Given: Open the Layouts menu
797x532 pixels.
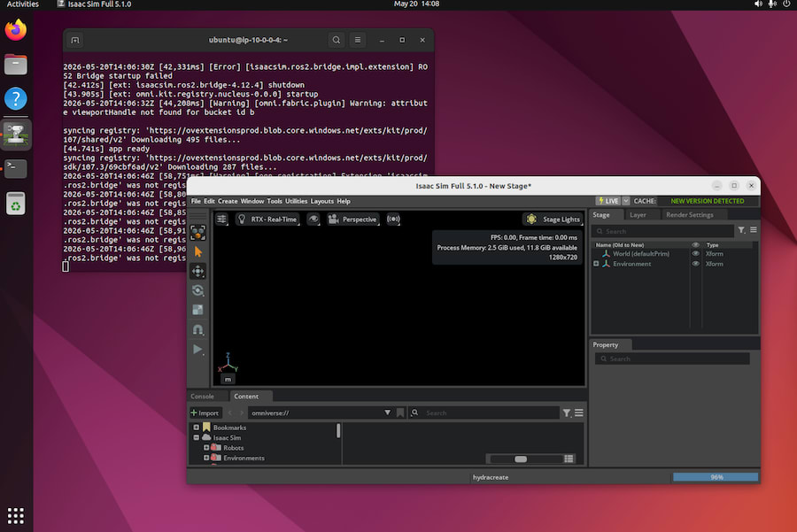Looking at the screenshot, I should point(322,201).
